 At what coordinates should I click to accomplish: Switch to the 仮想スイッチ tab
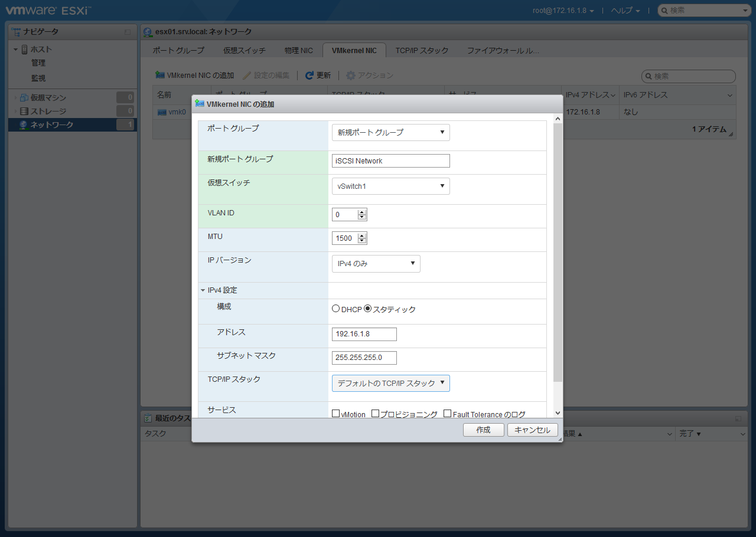click(x=245, y=51)
